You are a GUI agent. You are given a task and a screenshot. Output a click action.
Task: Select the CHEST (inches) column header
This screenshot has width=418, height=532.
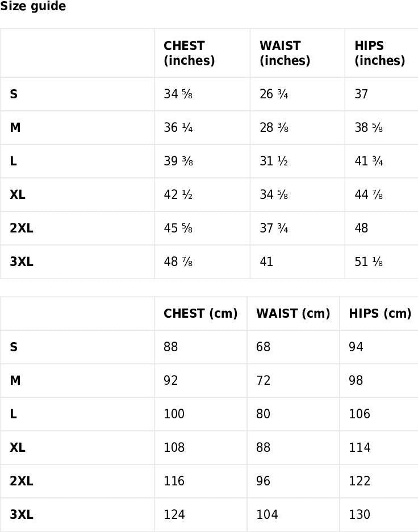pos(189,53)
